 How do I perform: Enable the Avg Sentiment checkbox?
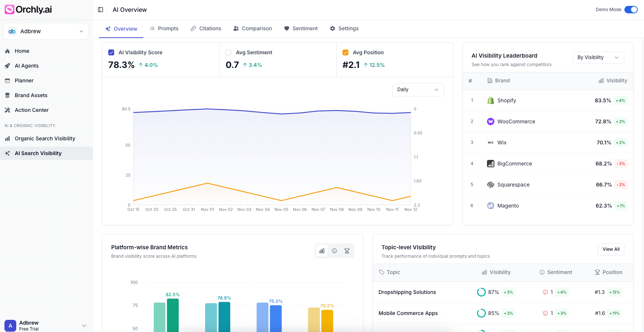click(228, 52)
